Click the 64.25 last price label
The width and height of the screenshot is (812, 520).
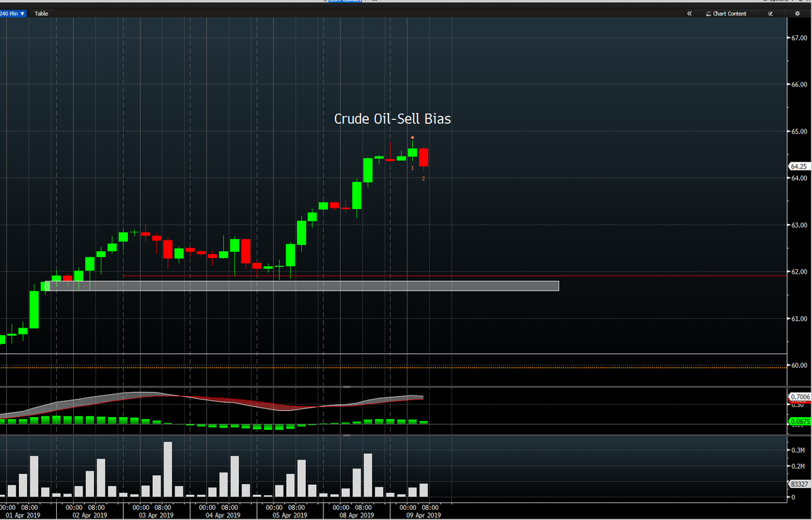pyautogui.click(x=798, y=166)
